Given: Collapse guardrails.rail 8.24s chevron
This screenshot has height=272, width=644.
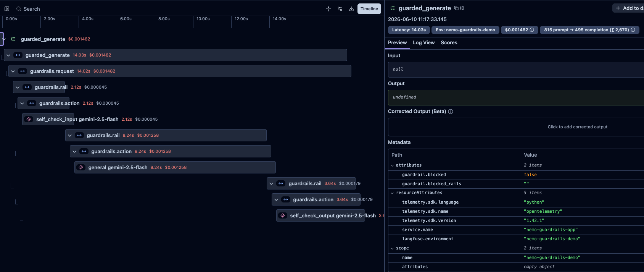Looking at the screenshot, I should tap(70, 135).
